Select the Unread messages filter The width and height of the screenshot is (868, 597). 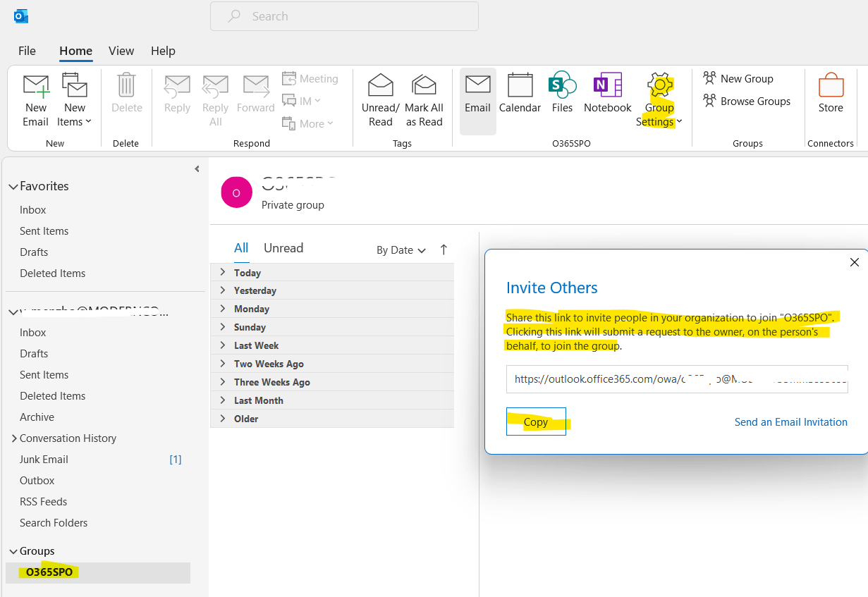[x=283, y=248]
